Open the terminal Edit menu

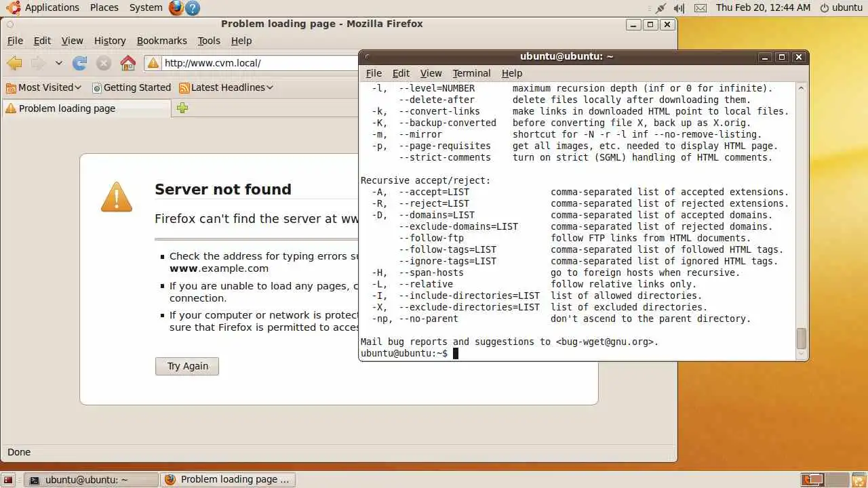click(401, 73)
